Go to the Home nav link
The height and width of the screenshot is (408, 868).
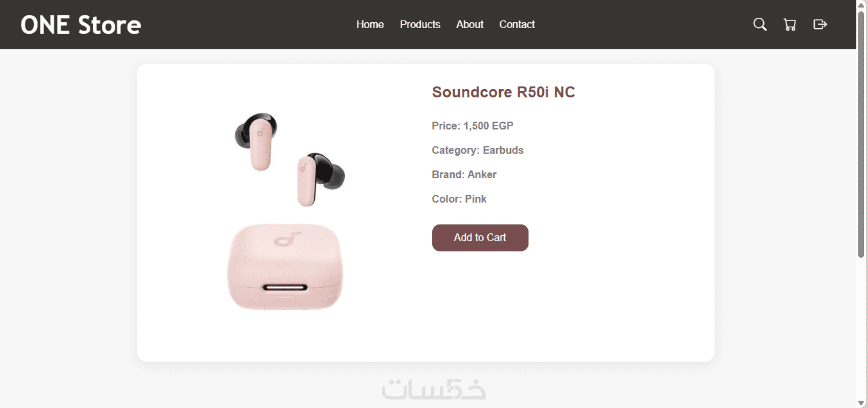coord(370,24)
